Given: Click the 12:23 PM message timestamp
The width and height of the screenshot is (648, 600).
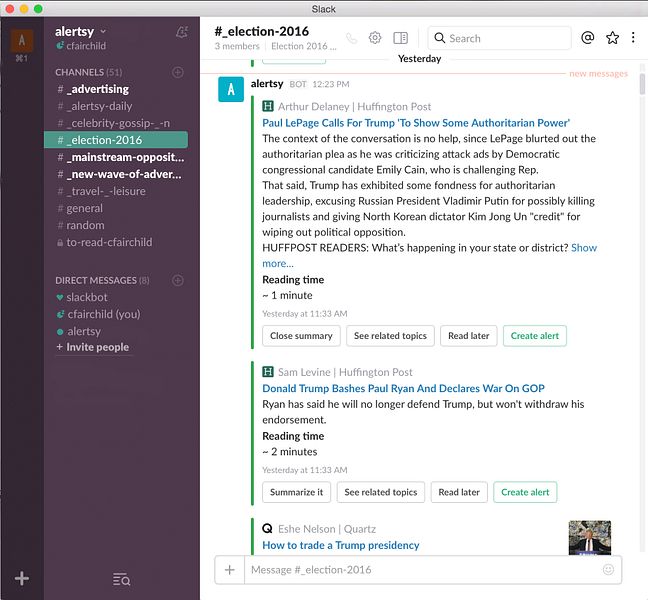Looking at the screenshot, I should click(x=331, y=84).
